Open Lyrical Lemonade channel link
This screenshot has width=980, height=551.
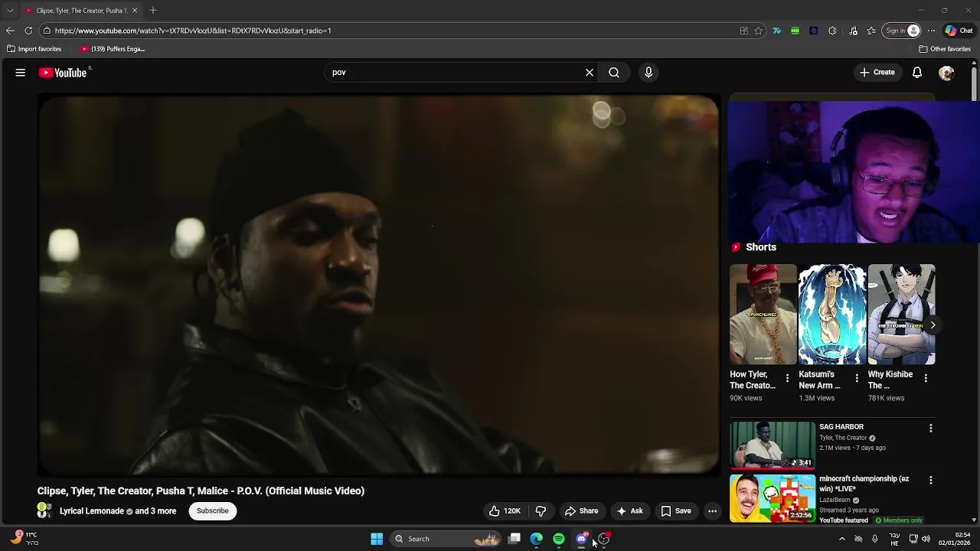(x=92, y=511)
